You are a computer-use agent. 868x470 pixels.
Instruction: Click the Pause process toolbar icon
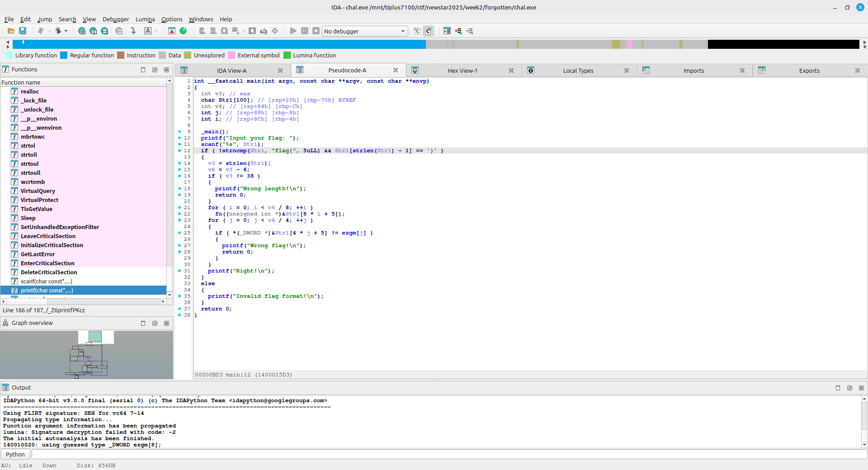tap(305, 31)
